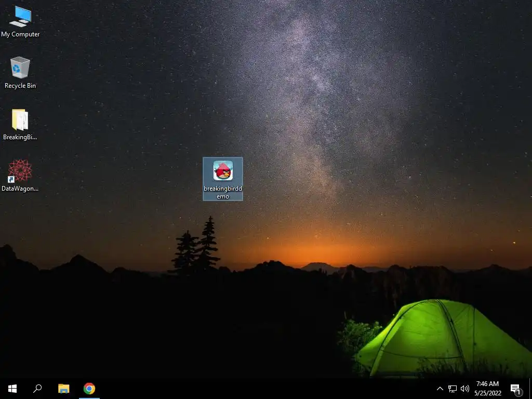Select the DataWagon shortcut icon
The height and width of the screenshot is (399, 532).
pyautogui.click(x=20, y=176)
